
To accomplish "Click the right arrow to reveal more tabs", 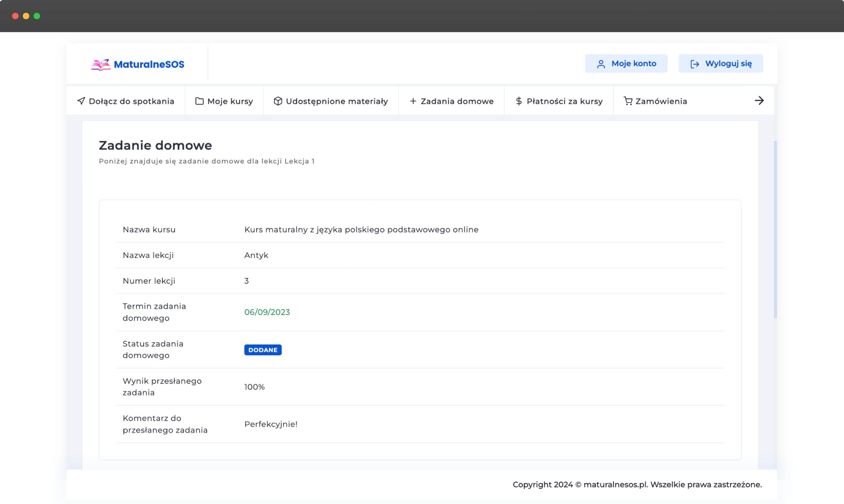I will coord(759,101).
